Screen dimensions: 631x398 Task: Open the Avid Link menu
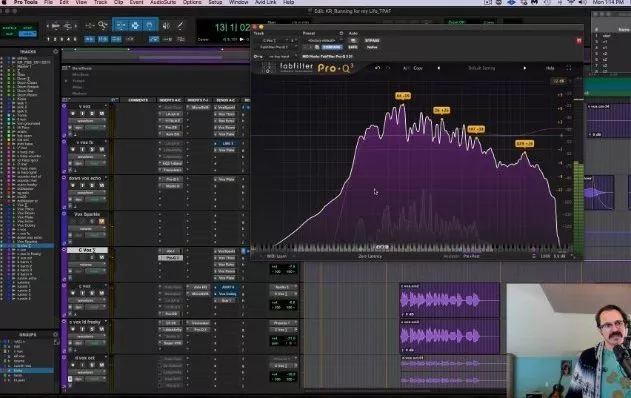(266, 2)
